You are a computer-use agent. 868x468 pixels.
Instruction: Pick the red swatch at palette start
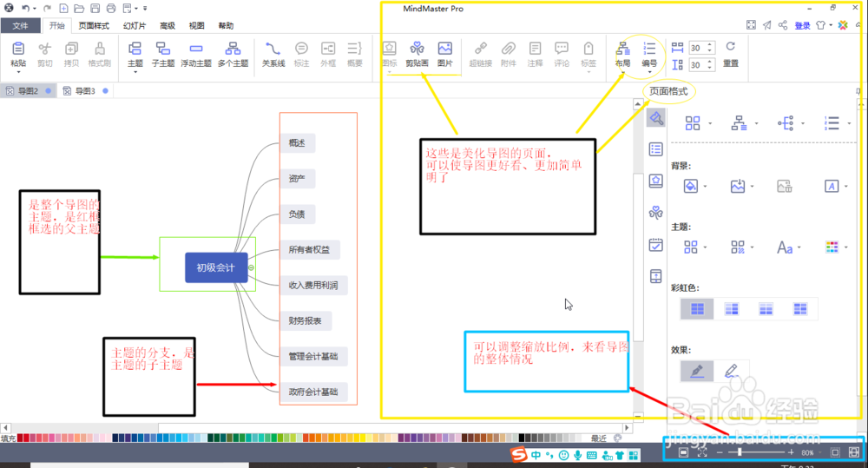(21, 438)
